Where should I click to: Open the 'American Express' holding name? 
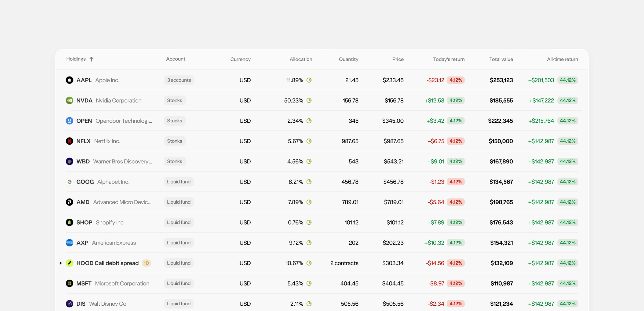(114, 243)
